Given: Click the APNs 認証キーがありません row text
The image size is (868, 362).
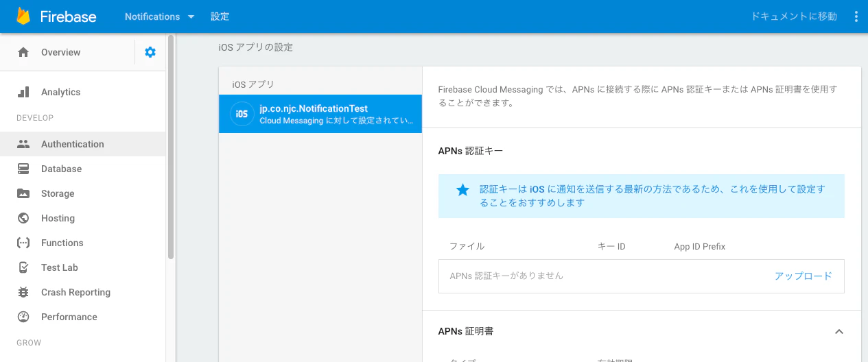Looking at the screenshot, I should 506,276.
